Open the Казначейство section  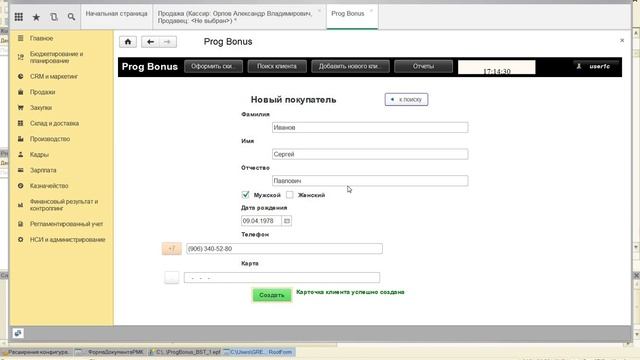coord(49,186)
